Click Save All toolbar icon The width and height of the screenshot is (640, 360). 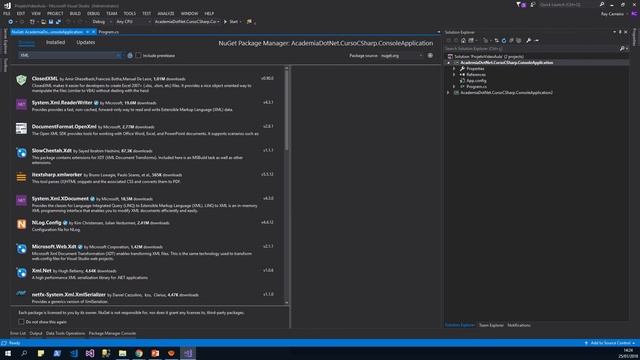pos(58,22)
